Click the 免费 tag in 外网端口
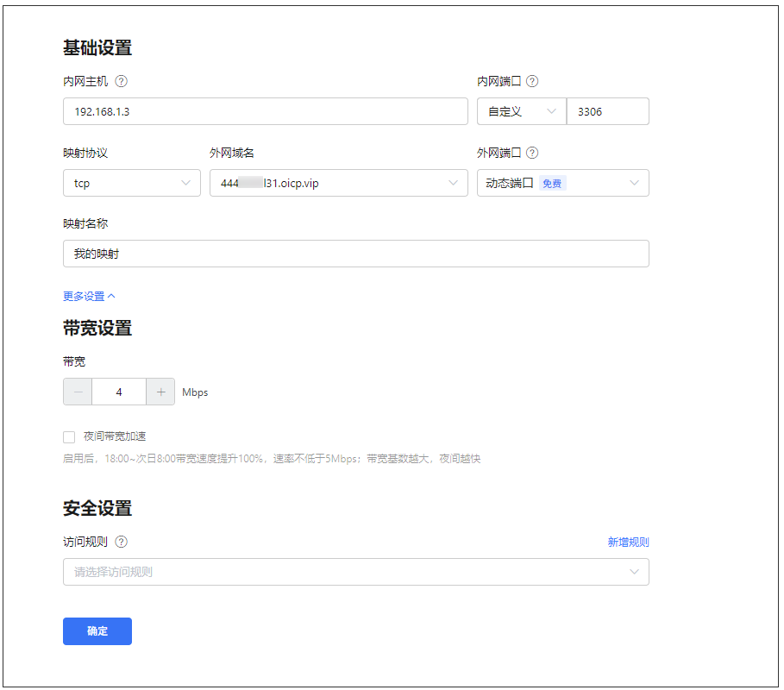 coord(552,184)
